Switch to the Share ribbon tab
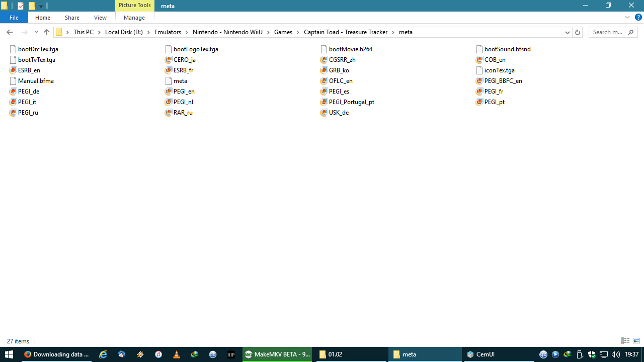The image size is (644, 362). (x=72, y=18)
